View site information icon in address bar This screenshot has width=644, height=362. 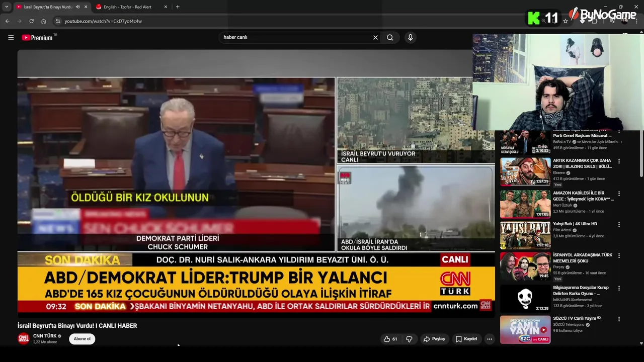(58, 21)
